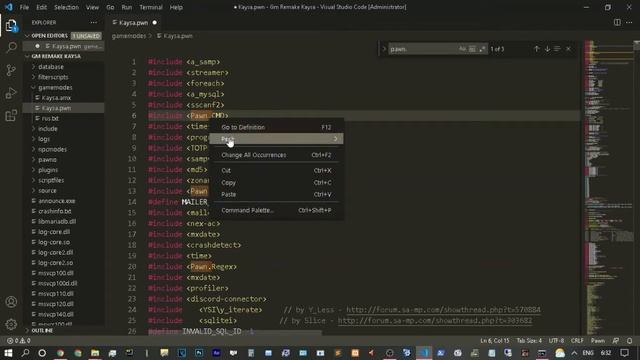The height and width of the screenshot is (360, 640).
Task: Select Command Palette in context menu
Action: (276, 211)
